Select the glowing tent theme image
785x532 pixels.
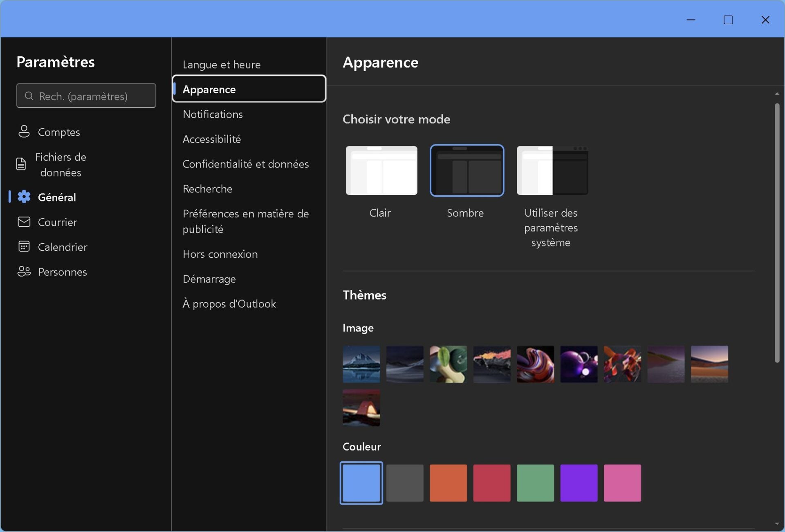click(x=361, y=407)
